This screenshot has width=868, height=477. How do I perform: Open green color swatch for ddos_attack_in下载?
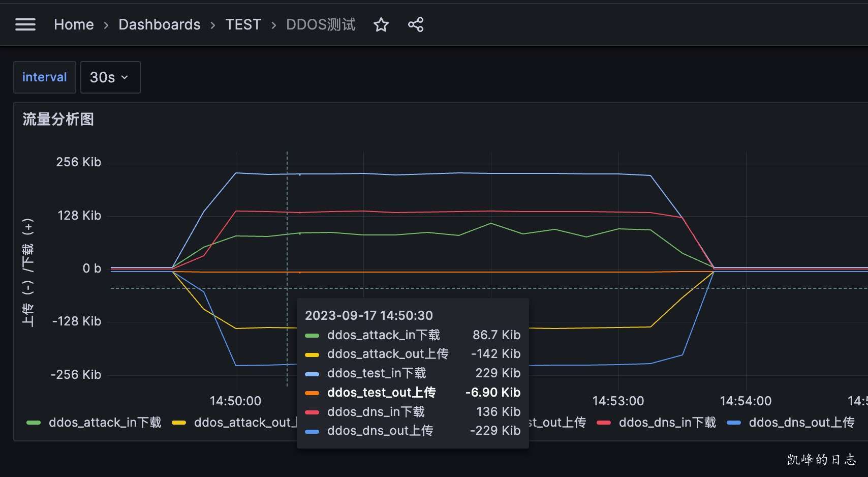(x=34, y=423)
